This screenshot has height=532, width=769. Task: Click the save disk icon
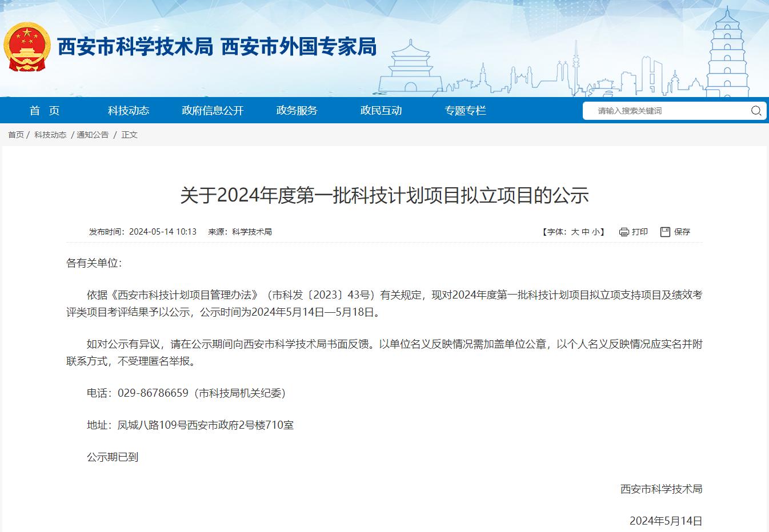pos(665,232)
